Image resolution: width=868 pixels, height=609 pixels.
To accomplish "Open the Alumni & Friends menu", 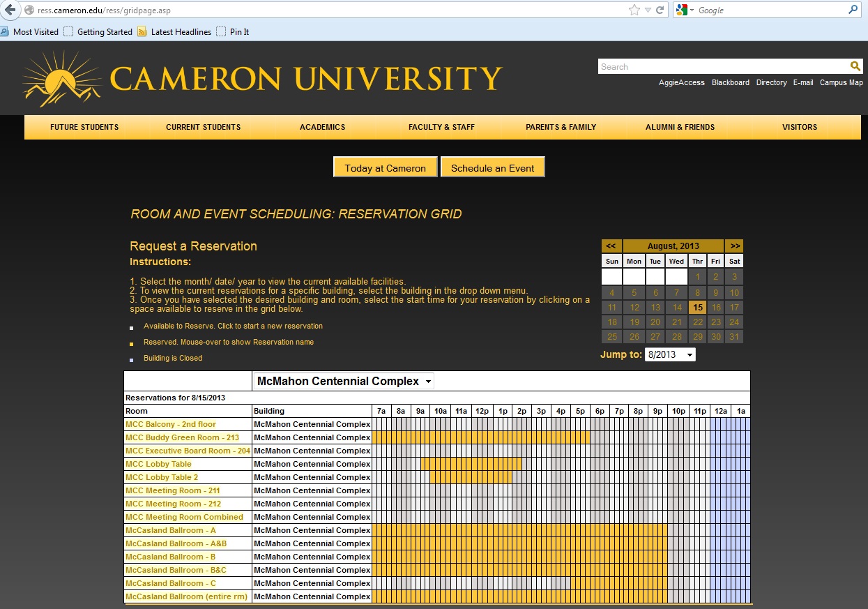I will coord(680,127).
